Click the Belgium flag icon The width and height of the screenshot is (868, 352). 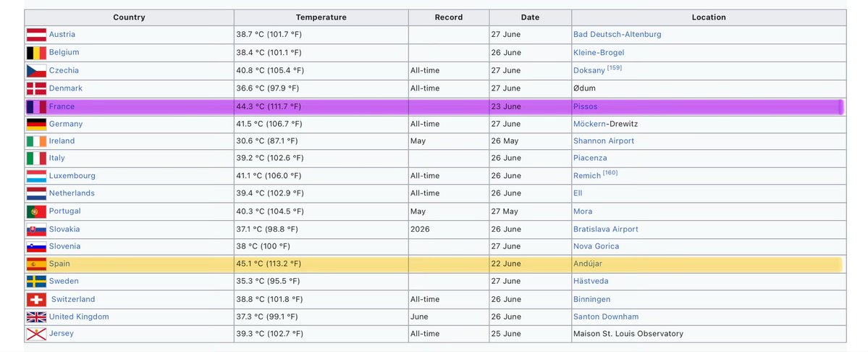(x=36, y=53)
